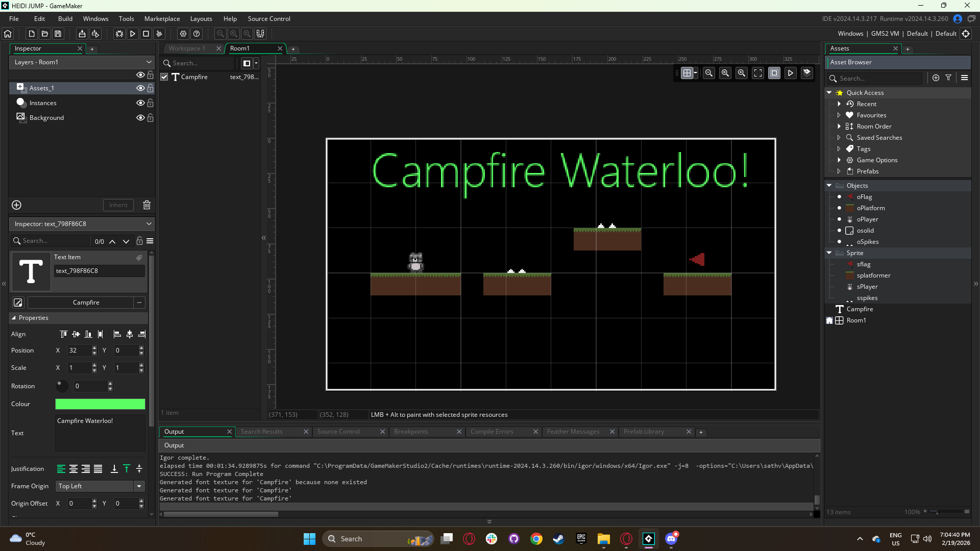The width and height of the screenshot is (980, 551).
Task: Run the game with the Play button
Action: click(x=132, y=34)
